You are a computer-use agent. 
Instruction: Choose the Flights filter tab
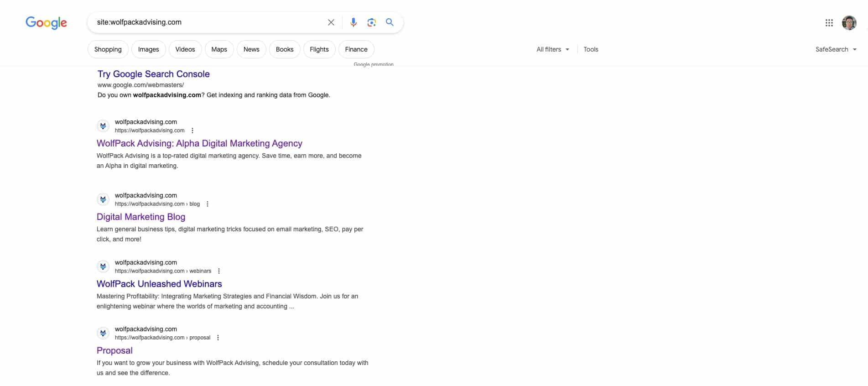319,49
